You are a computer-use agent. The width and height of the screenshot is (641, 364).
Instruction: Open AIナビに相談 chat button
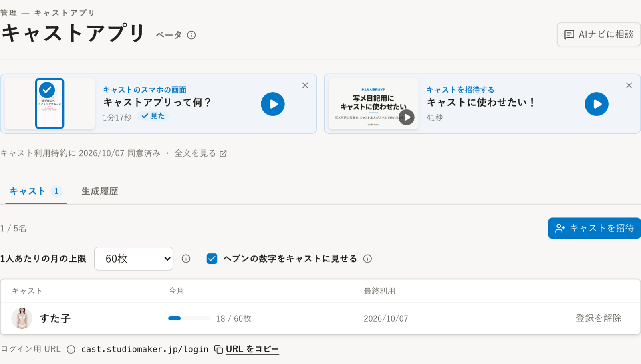coord(599,34)
